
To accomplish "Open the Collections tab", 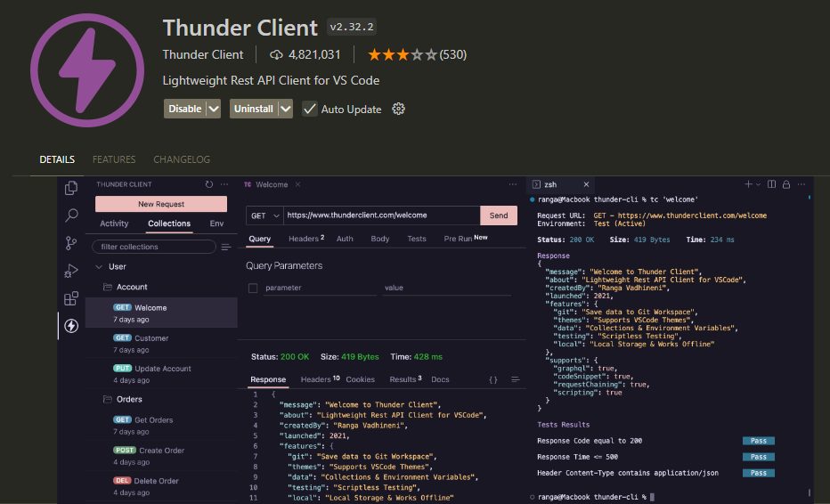I will pyautogui.click(x=169, y=224).
